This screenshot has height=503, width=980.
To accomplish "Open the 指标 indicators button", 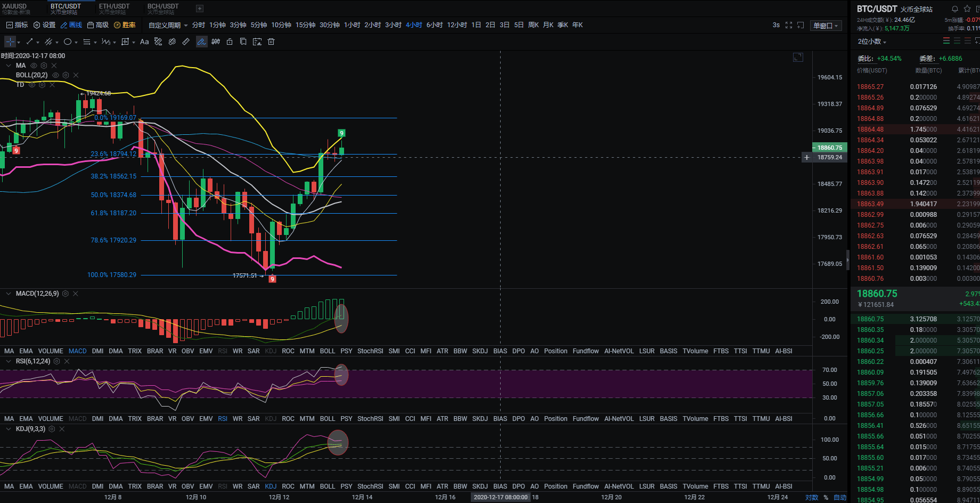I will point(17,25).
